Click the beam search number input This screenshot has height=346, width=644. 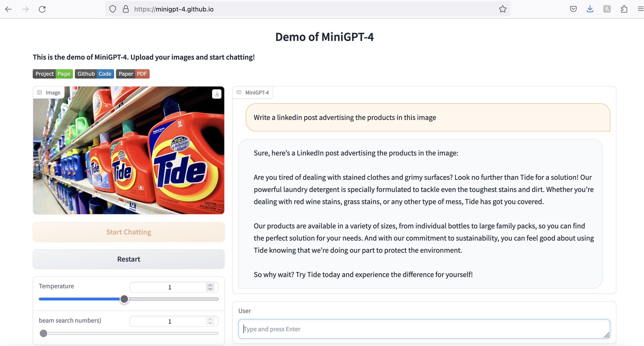(170, 321)
